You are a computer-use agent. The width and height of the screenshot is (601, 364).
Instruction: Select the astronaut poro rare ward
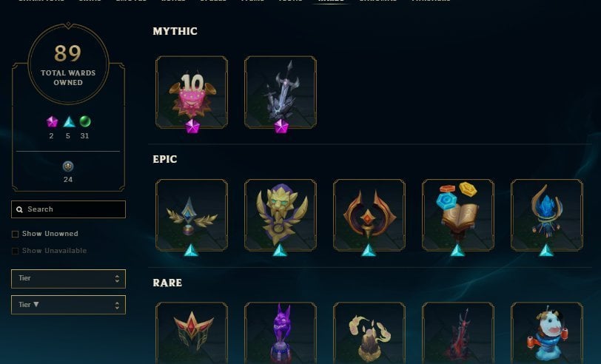[x=546, y=333]
